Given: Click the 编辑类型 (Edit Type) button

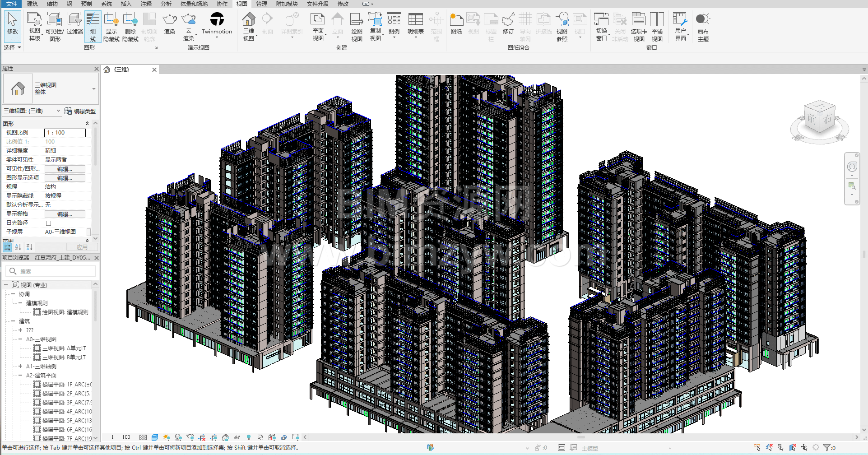Looking at the screenshot, I should pos(80,111).
